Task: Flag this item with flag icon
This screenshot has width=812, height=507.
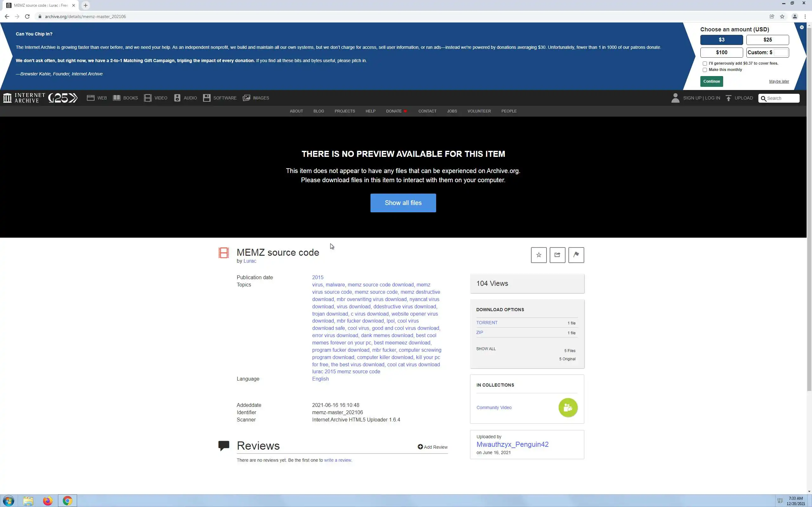Action: click(576, 255)
